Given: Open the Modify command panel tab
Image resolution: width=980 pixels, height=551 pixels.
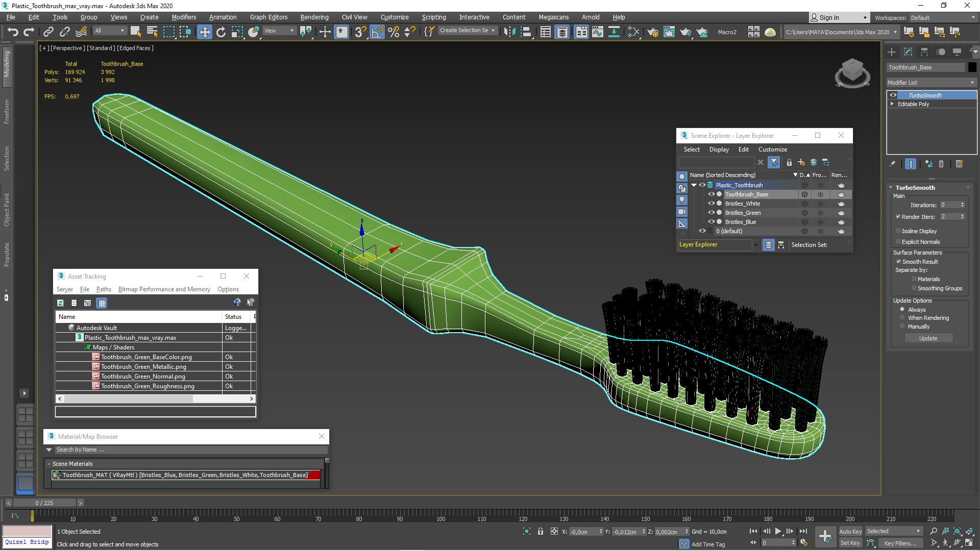Looking at the screenshot, I should click(x=908, y=52).
